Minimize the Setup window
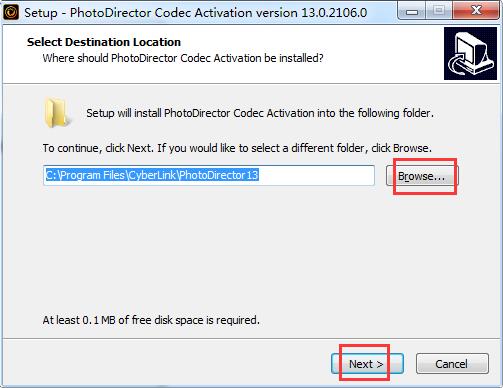Screen dimensions: 503x388 (412, 11)
